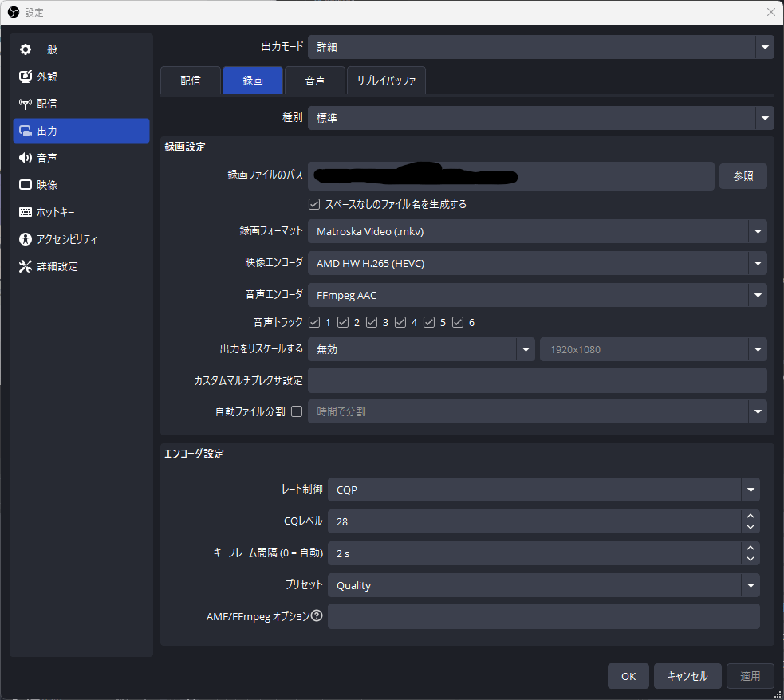Viewport: 784px width, 700px height.
Task: Open the 映像 (video) settings section
Action: click(x=48, y=184)
